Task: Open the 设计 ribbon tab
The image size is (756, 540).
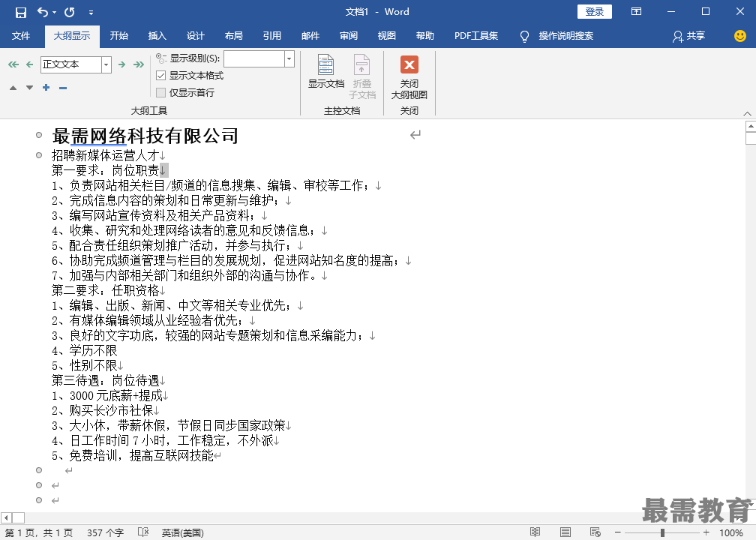Action: point(195,36)
